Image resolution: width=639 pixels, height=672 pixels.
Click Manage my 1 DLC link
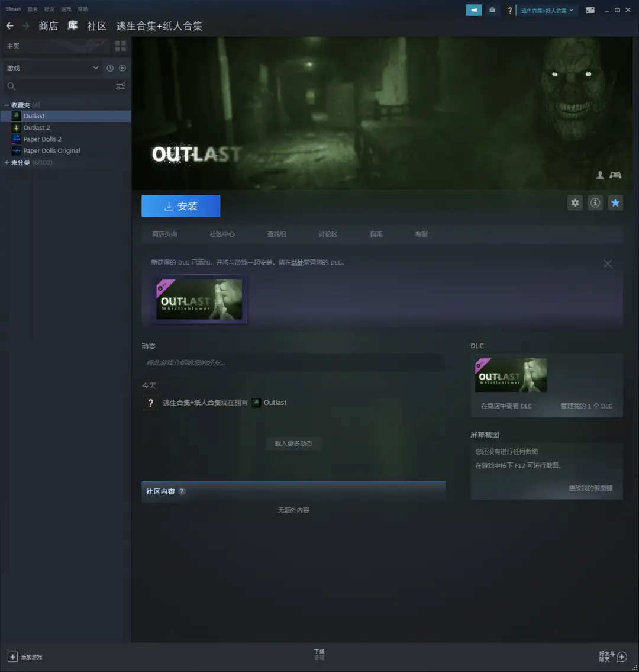click(x=586, y=406)
